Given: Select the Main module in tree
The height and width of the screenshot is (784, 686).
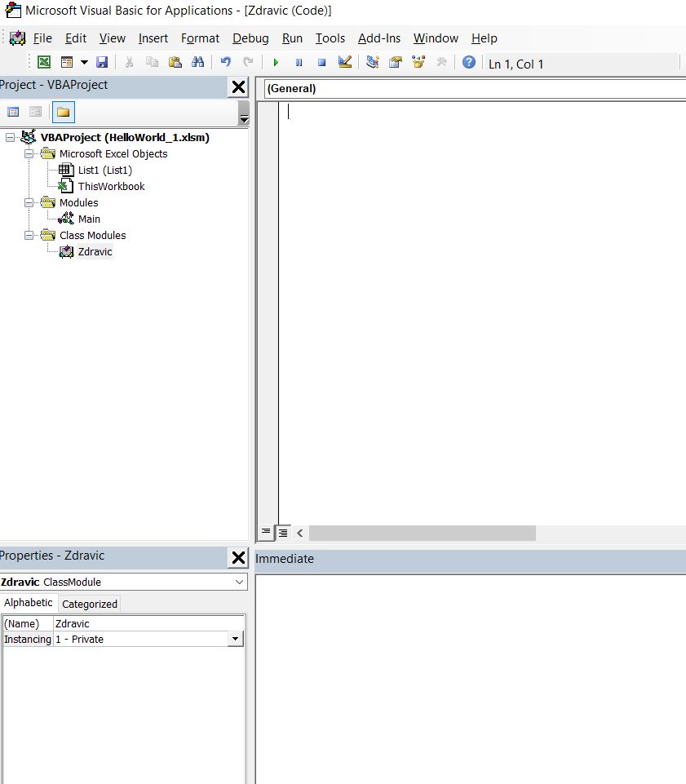Looking at the screenshot, I should [x=89, y=219].
